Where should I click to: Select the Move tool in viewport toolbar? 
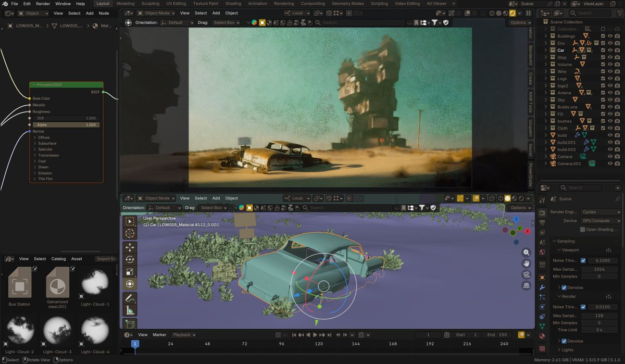click(130, 247)
